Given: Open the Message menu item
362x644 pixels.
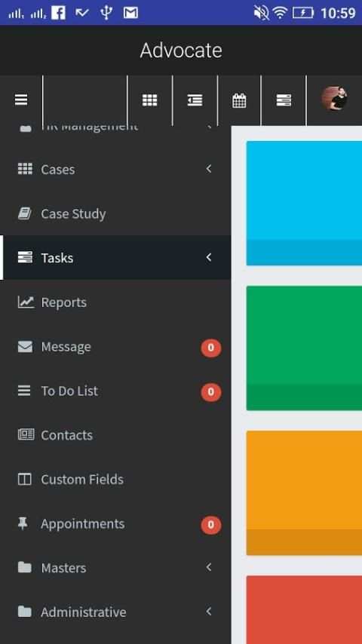Looking at the screenshot, I should point(115,347).
